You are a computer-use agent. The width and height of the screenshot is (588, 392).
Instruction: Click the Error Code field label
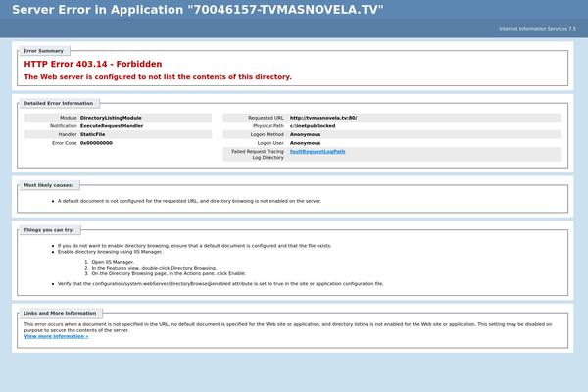point(65,143)
